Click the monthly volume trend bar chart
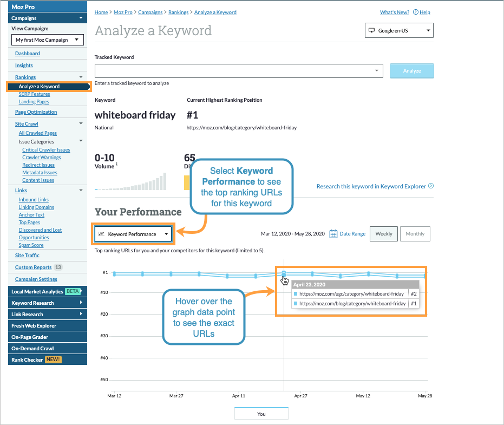 pyautogui.click(x=130, y=181)
